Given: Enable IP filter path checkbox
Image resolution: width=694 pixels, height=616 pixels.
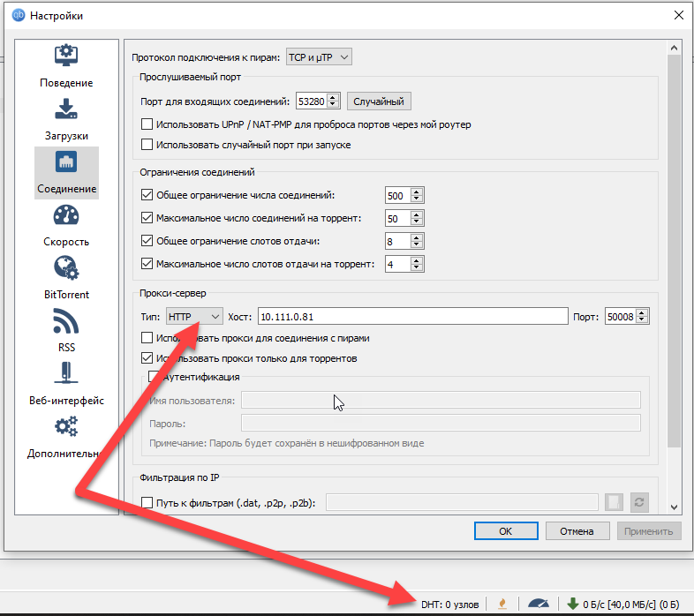Looking at the screenshot, I should tap(147, 503).
